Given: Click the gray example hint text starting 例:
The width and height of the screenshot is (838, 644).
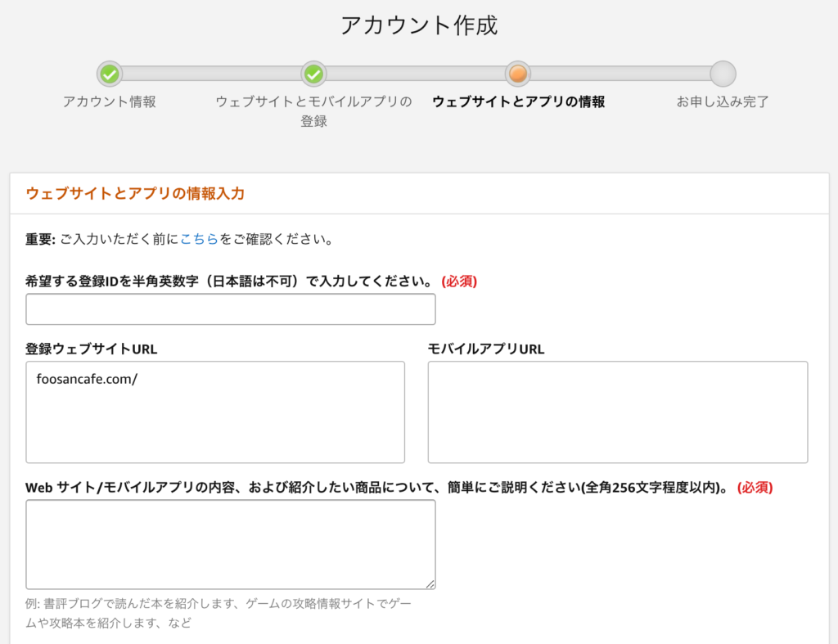Looking at the screenshot, I should (219, 613).
